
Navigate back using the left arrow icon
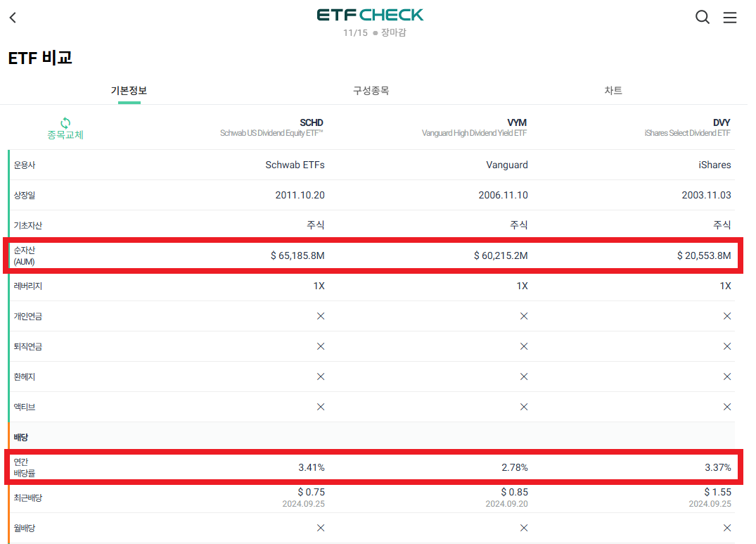[x=13, y=17]
